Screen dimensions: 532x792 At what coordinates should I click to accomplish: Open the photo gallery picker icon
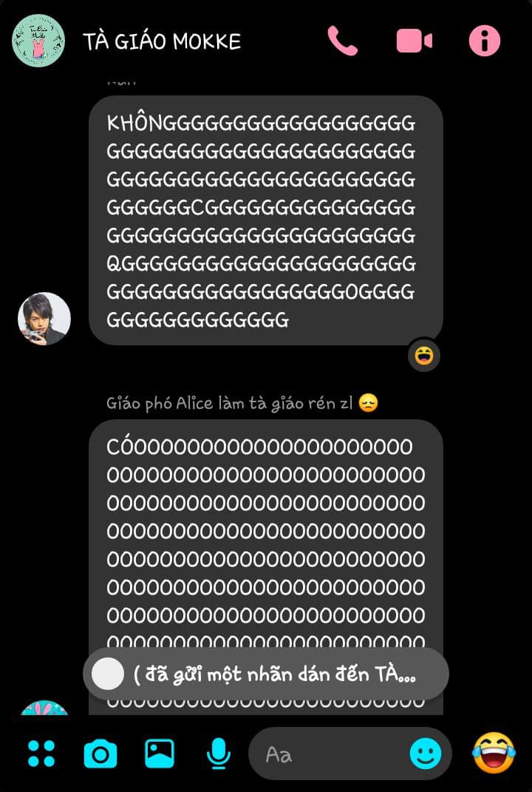(160, 754)
